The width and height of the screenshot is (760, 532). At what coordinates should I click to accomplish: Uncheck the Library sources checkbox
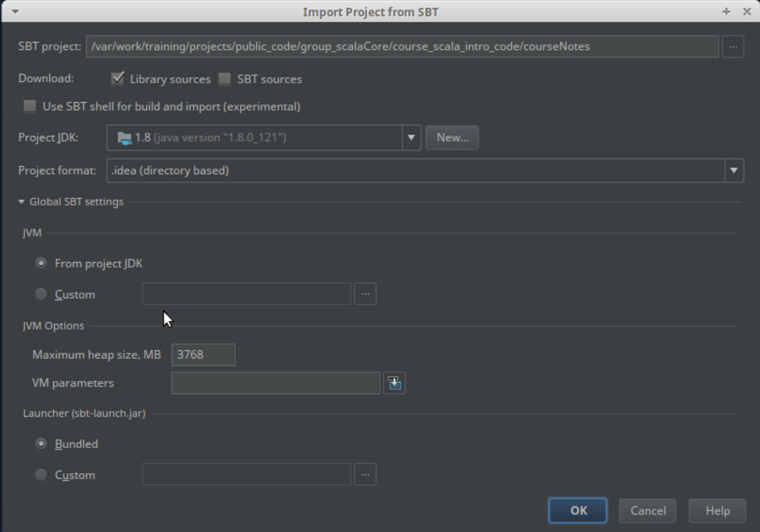coord(117,79)
